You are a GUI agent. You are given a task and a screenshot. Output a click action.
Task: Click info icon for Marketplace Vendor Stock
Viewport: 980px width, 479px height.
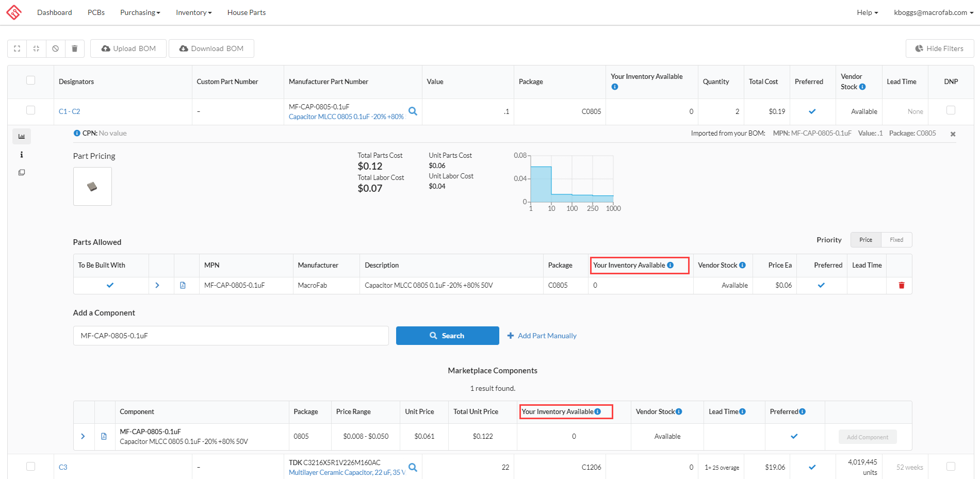click(679, 411)
